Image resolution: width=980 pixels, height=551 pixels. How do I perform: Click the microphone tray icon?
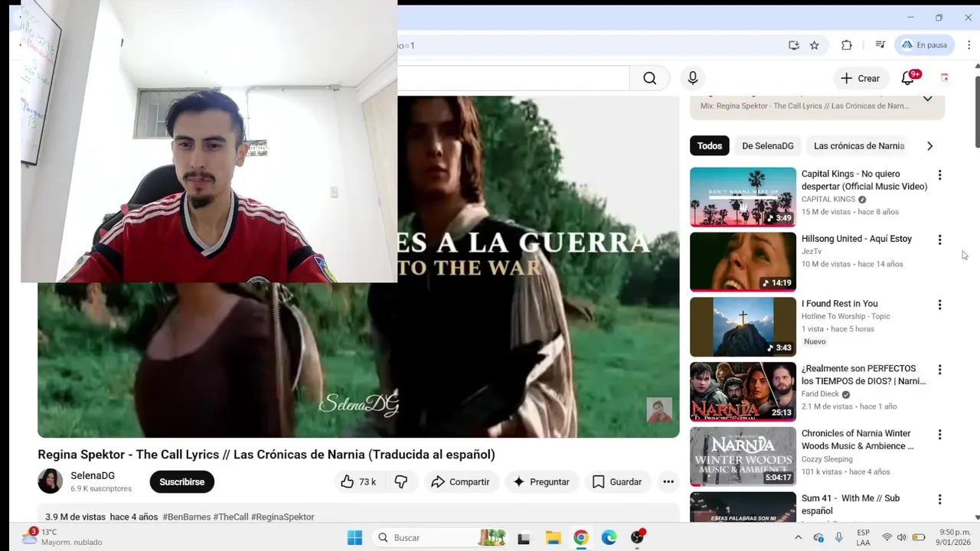[839, 538]
